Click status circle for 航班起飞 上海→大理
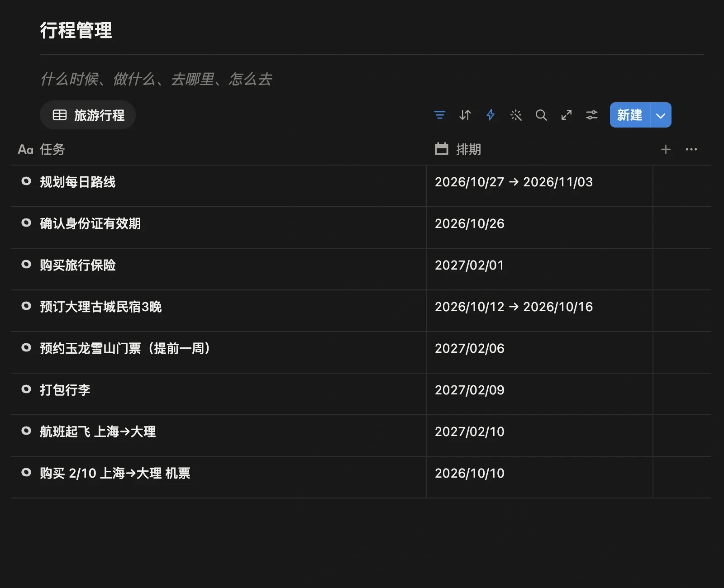Viewport: 724px width, 588px height. 26,431
